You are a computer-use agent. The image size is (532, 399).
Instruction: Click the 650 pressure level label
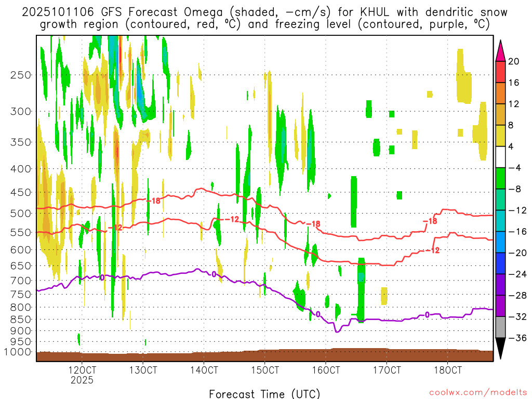[x=21, y=265]
